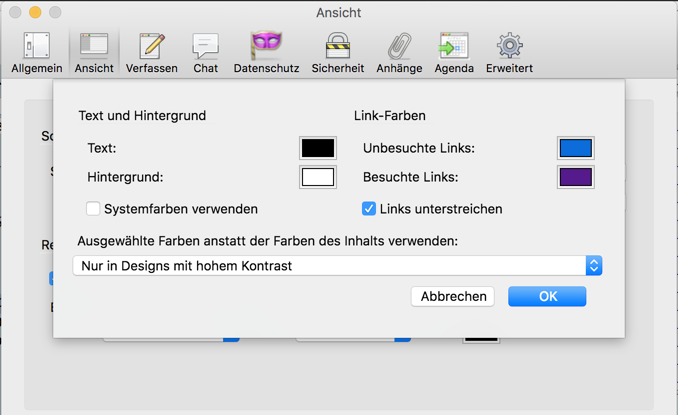The width and height of the screenshot is (678, 415).
Task: Open the Allgemein preferences pane
Action: [37, 52]
